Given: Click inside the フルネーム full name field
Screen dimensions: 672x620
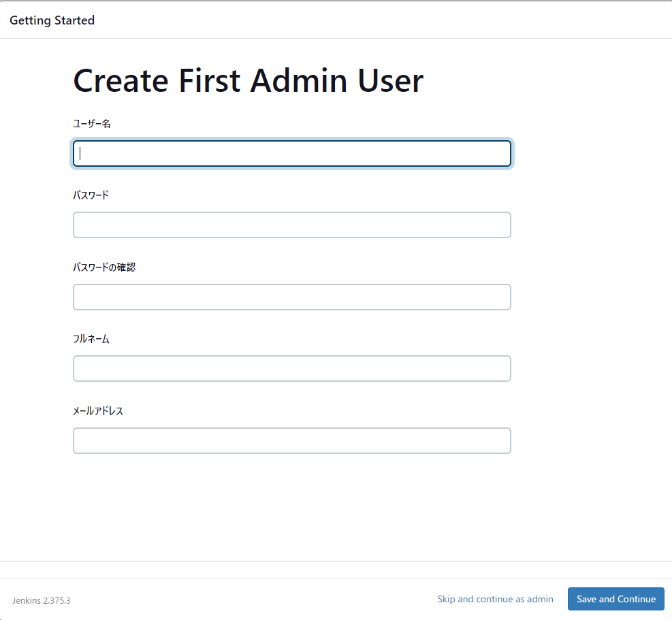Looking at the screenshot, I should (292, 368).
